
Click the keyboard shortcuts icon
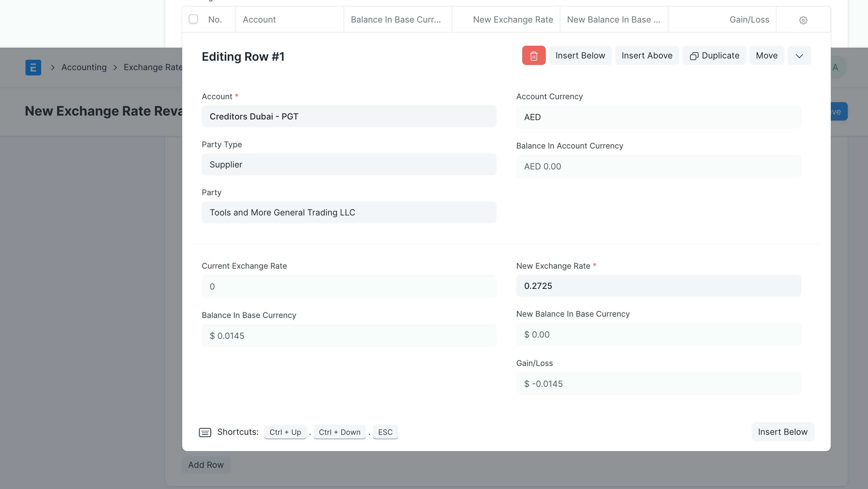point(205,432)
